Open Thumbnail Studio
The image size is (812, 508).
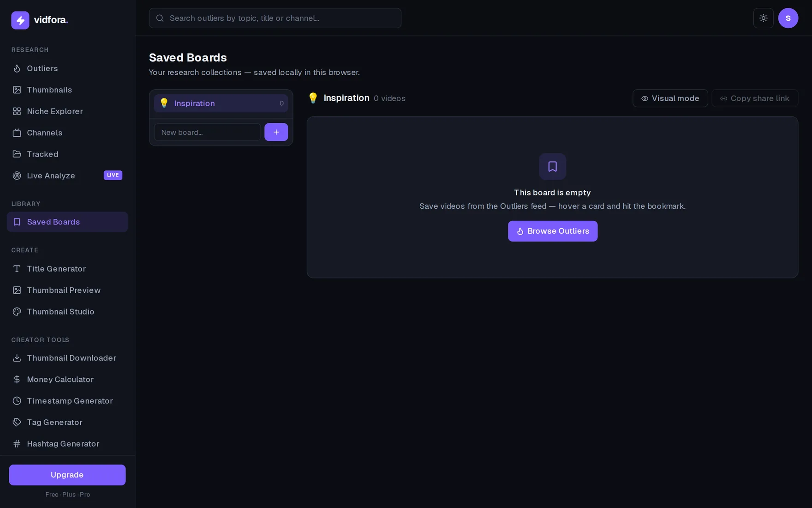pyautogui.click(x=67, y=312)
